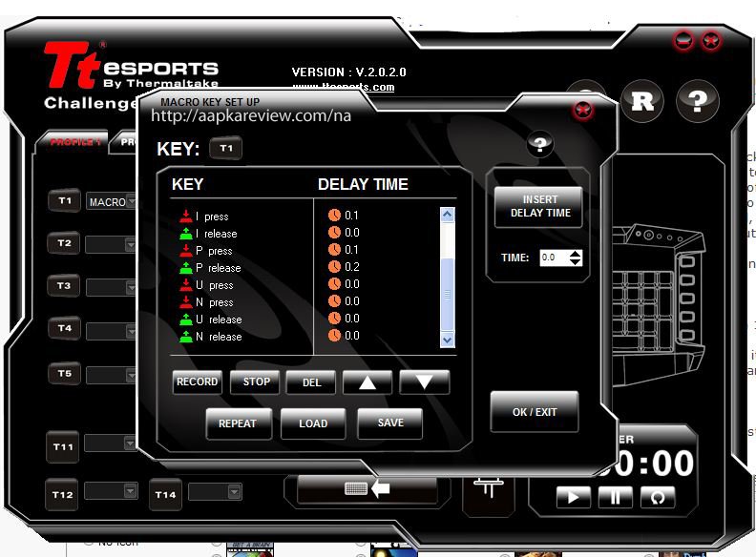Image resolution: width=756 pixels, height=557 pixels.
Task: Open the T2 assignment dropdown
Action: (x=111, y=244)
